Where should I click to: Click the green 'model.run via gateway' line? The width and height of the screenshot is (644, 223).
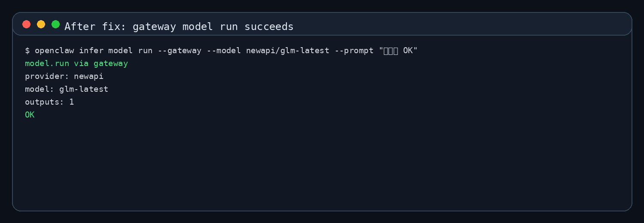(x=76, y=63)
